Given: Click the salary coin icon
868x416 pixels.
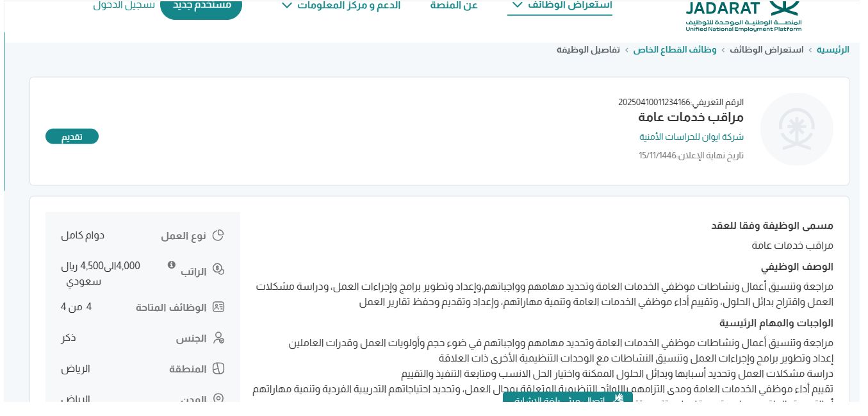Looking at the screenshot, I should coord(218,270).
